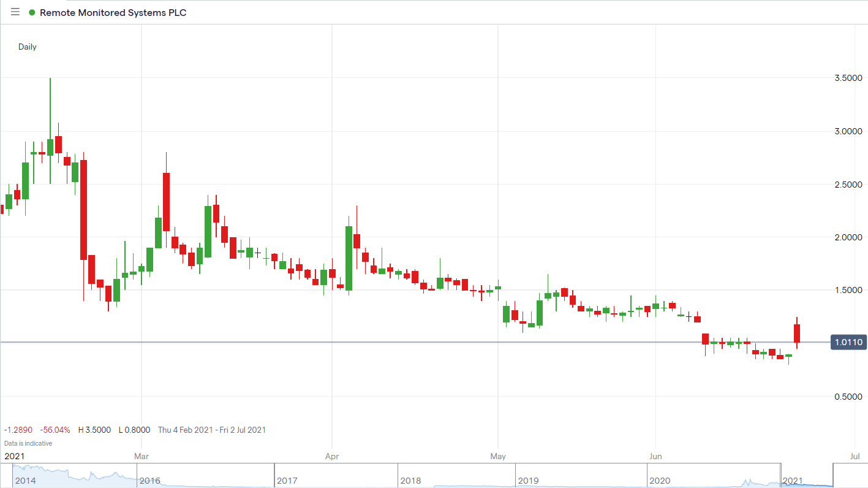Click the 1.5000 price axis label
Screen dimensions: 868x488
[x=849, y=290]
